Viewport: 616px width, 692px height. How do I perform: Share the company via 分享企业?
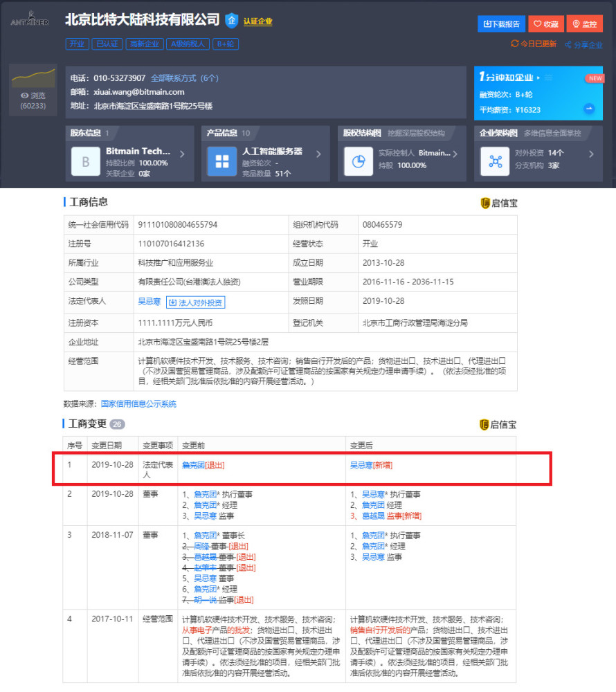[x=583, y=44]
